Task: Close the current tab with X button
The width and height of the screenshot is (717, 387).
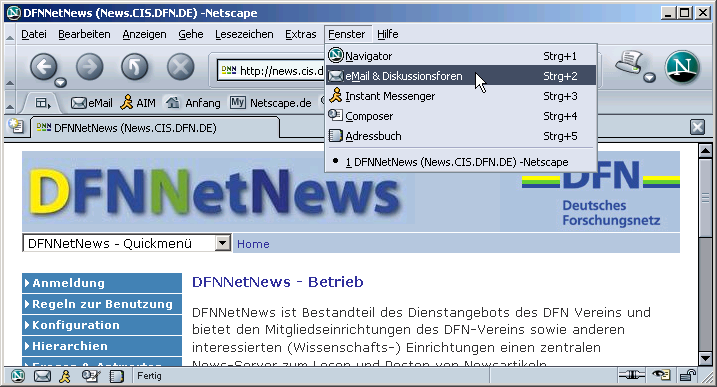Action: click(697, 127)
